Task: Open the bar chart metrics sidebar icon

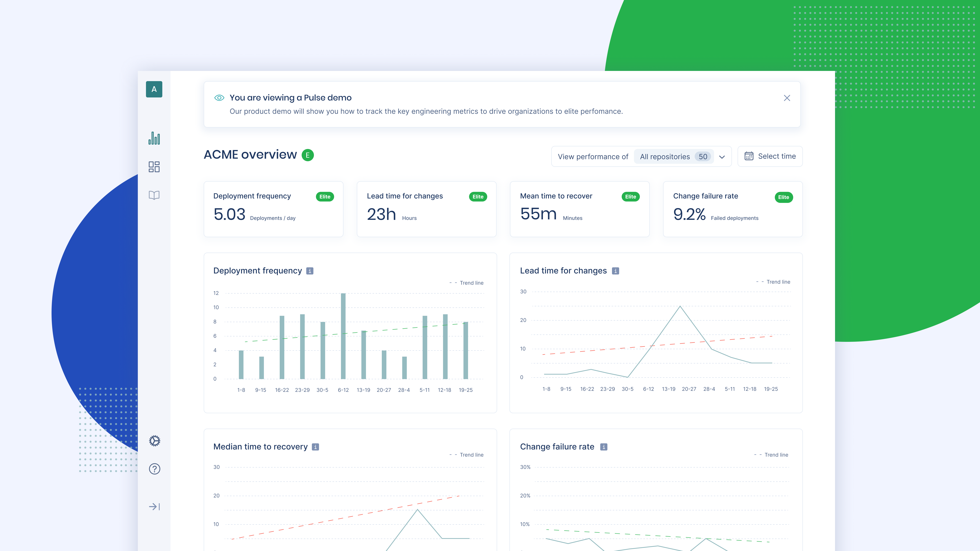Action: click(154, 138)
